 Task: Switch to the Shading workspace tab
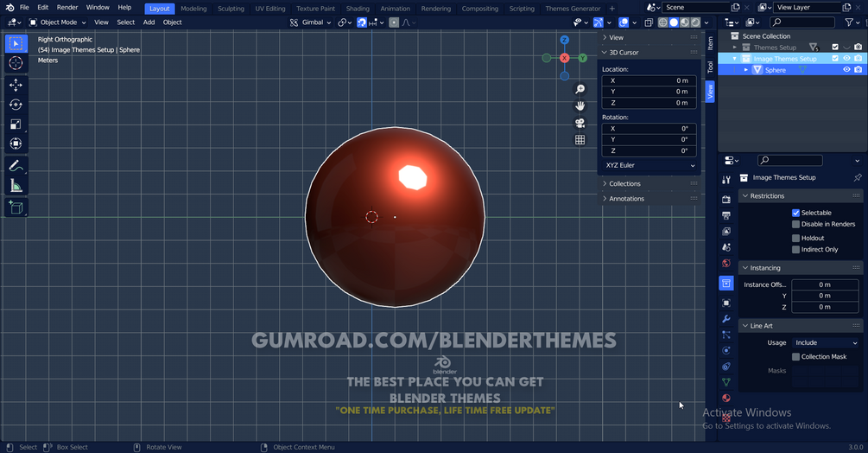point(358,9)
